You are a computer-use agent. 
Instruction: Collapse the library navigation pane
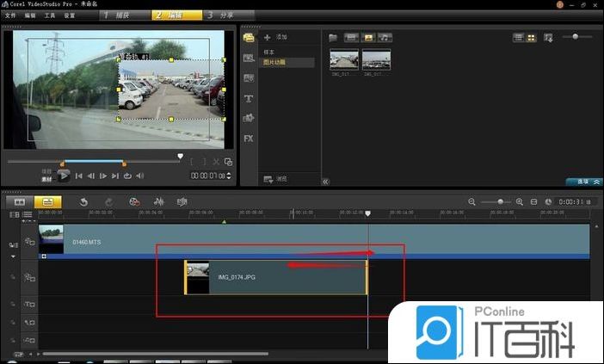tap(325, 182)
